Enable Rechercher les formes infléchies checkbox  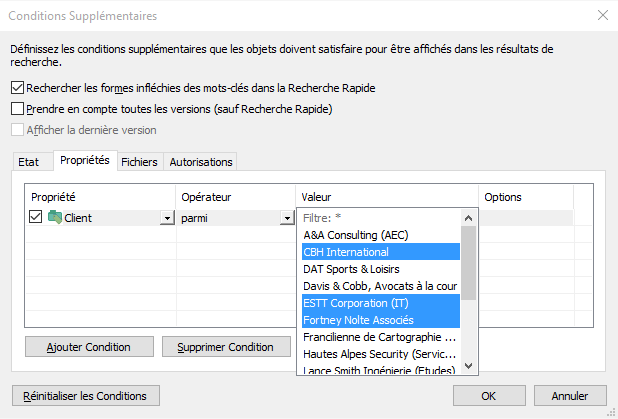(16, 88)
